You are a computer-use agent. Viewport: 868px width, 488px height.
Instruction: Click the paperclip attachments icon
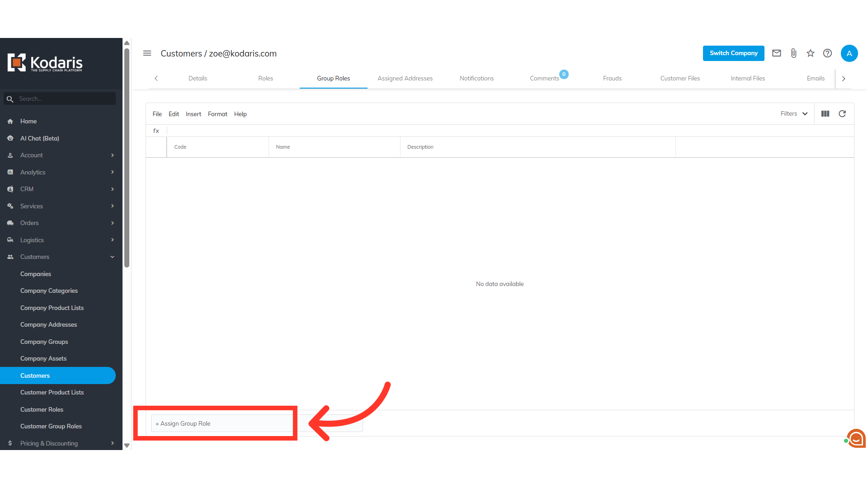(x=793, y=53)
